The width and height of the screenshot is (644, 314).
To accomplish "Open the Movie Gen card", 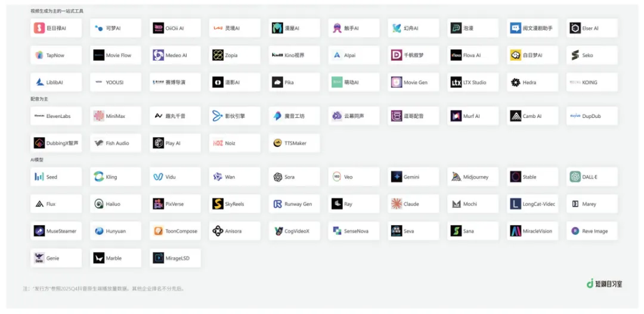I will (x=414, y=82).
